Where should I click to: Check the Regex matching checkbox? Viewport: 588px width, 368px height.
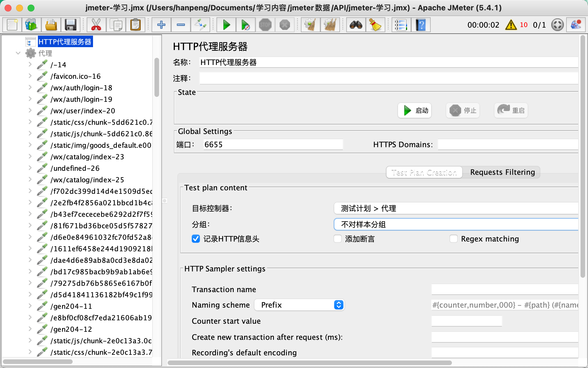(454, 239)
